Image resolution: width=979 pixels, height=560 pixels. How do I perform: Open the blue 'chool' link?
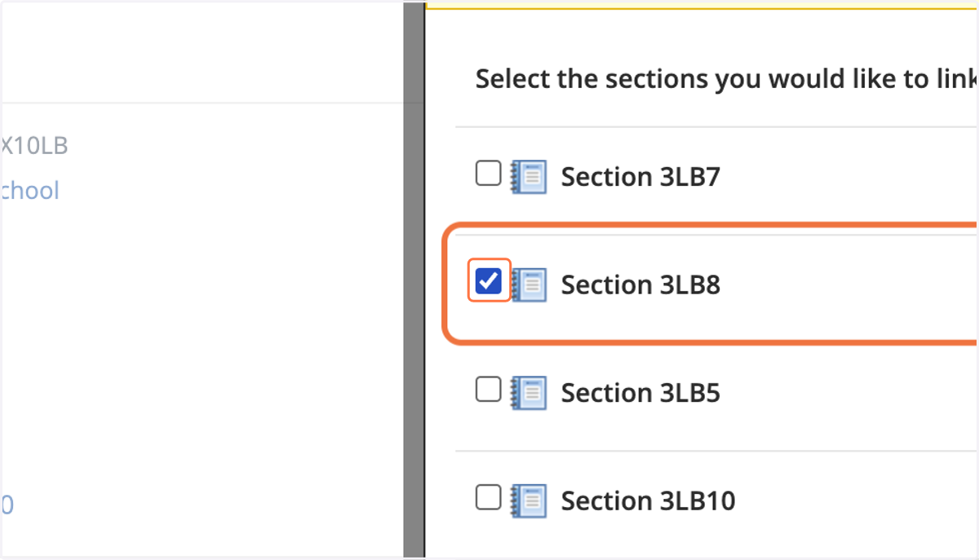click(30, 191)
